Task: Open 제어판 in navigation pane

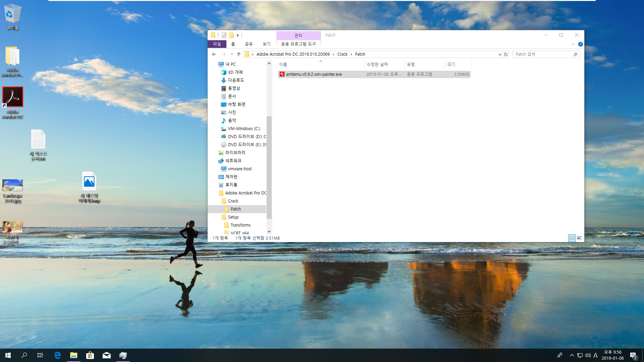Action: pos(228,177)
